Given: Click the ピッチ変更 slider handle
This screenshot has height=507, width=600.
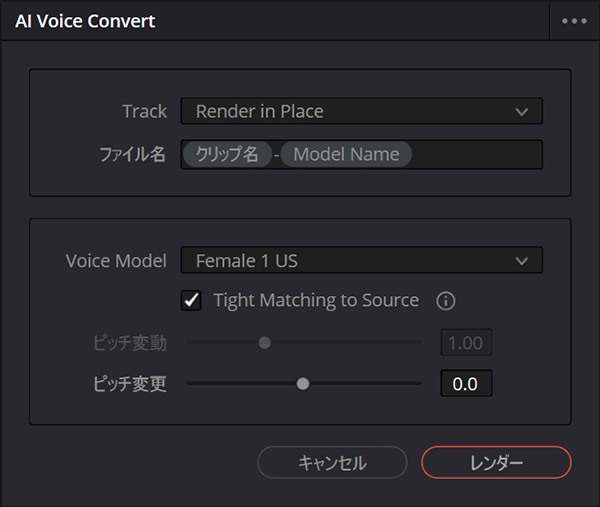Looking at the screenshot, I should [x=303, y=383].
